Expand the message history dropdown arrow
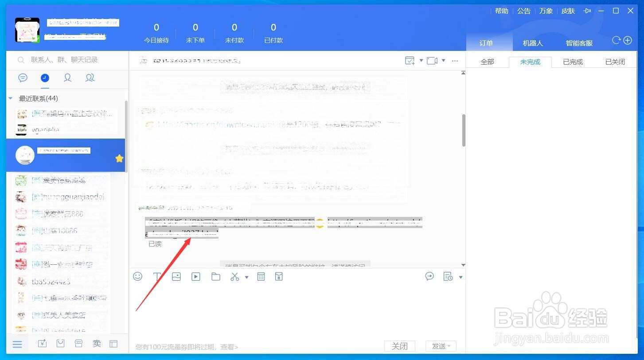The height and width of the screenshot is (360, 644). point(461,277)
